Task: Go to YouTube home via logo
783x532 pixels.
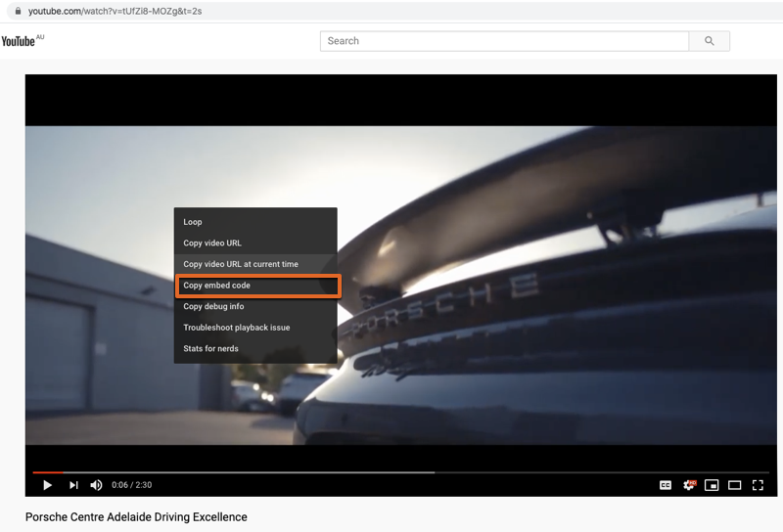Action: click(20, 41)
